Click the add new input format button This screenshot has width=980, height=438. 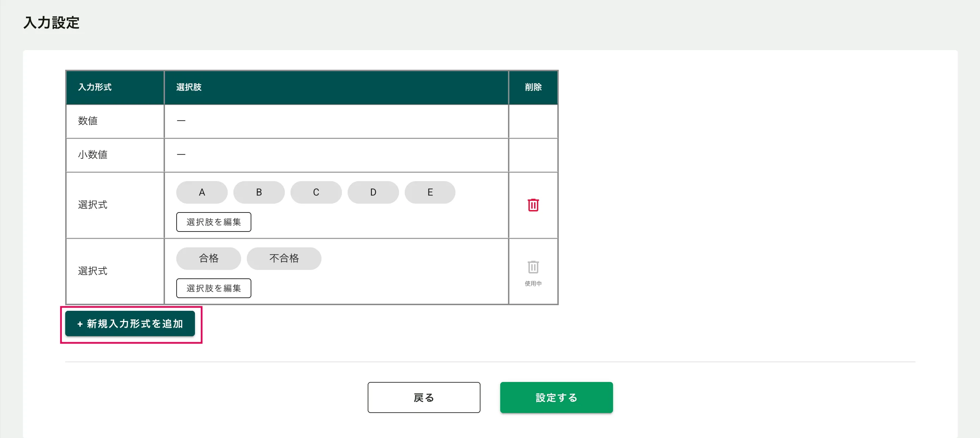130,323
